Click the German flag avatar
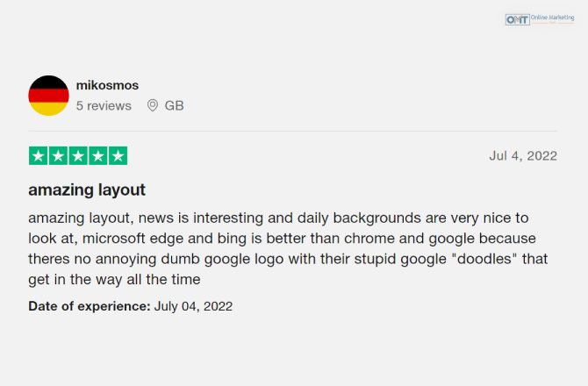 click(x=49, y=96)
